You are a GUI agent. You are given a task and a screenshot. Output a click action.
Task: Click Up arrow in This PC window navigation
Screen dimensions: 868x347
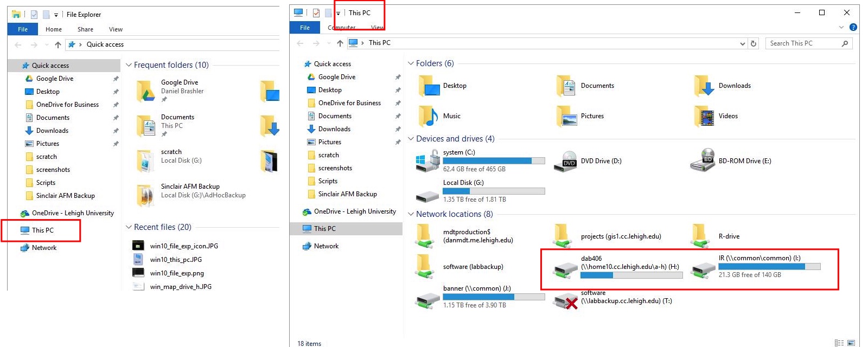340,43
